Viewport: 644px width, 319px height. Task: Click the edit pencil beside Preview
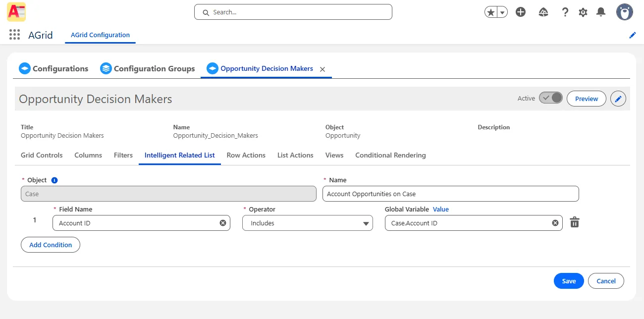(618, 99)
